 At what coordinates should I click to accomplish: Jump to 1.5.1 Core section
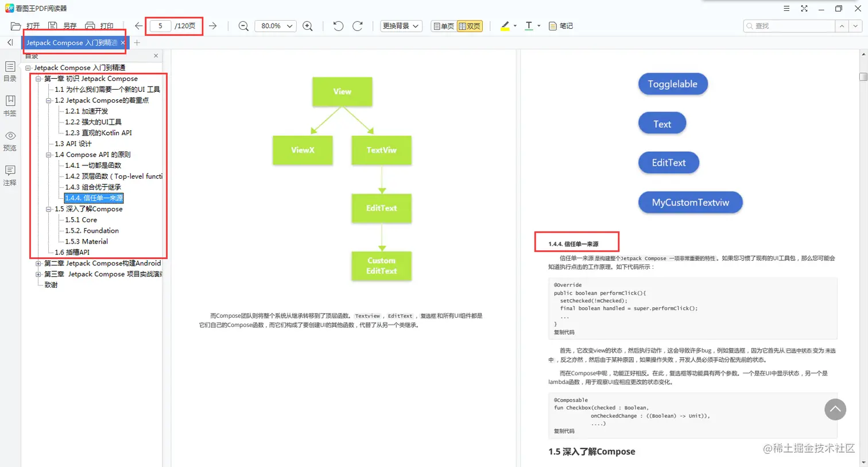pos(81,220)
